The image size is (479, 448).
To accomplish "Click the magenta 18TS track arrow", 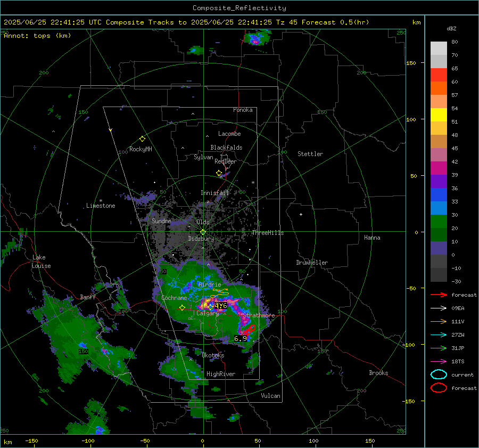I will [439, 362].
